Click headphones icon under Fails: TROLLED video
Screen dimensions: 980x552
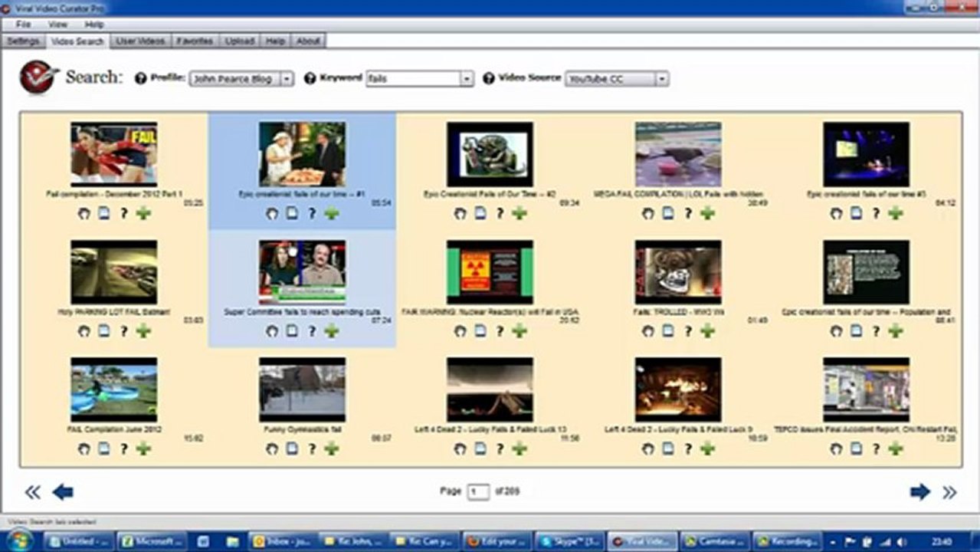pos(648,330)
